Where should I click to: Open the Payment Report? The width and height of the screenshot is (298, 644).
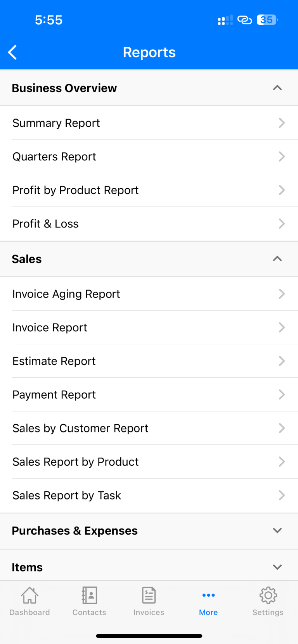point(54,395)
